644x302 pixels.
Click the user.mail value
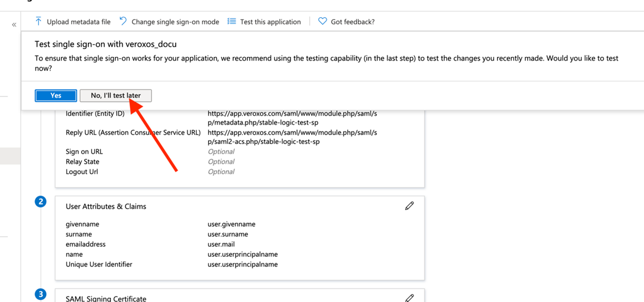tap(221, 244)
